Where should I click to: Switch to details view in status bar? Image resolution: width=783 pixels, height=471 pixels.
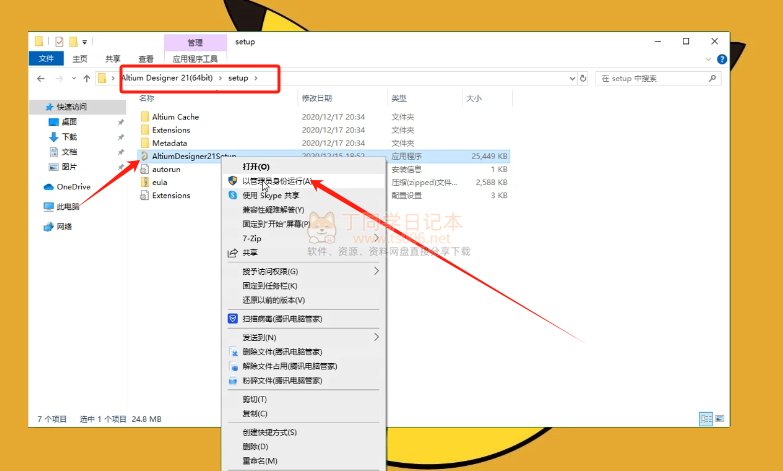pos(706,418)
